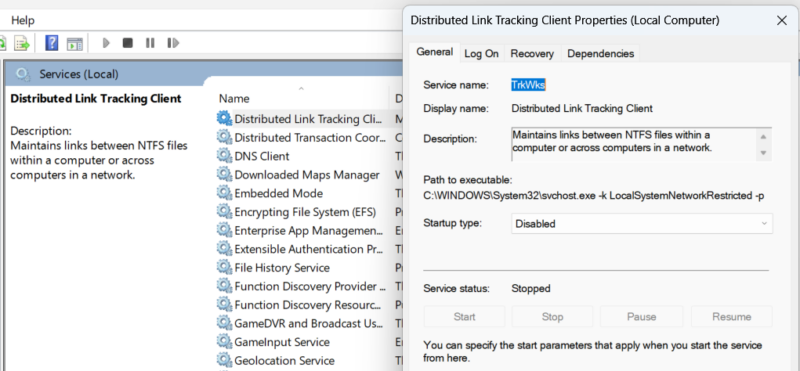Click the blue Help question-mark toolbar icon

pos(52,43)
